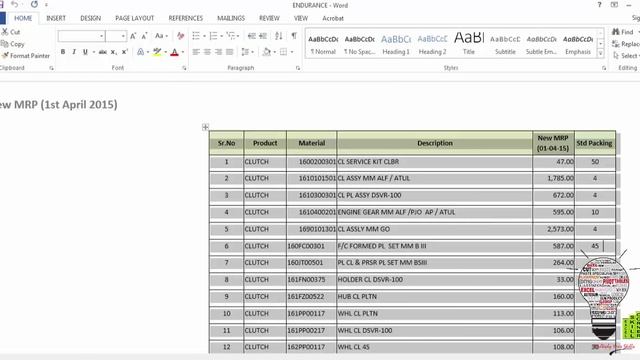Start a bulleted list
The height and width of the screenshot is (360, 640).
(x=196, y=36)
